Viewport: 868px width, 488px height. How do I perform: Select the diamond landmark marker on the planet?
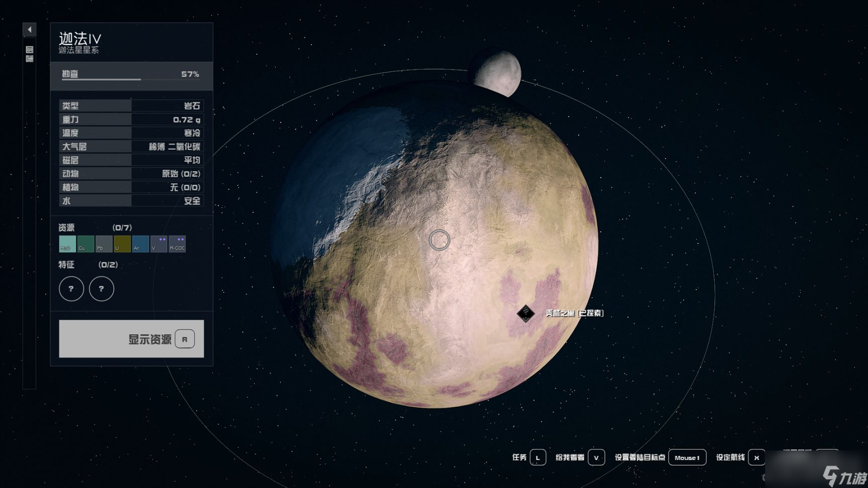click(526, 313)
